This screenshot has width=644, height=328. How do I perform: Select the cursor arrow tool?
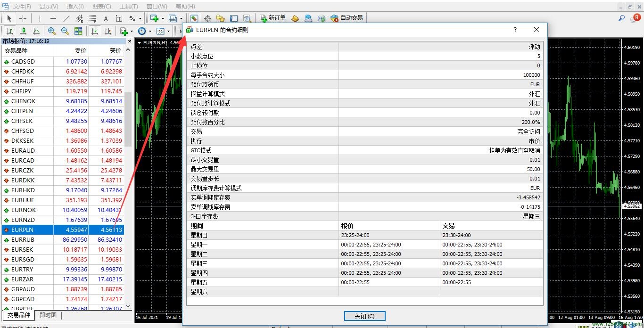point(9,18)
